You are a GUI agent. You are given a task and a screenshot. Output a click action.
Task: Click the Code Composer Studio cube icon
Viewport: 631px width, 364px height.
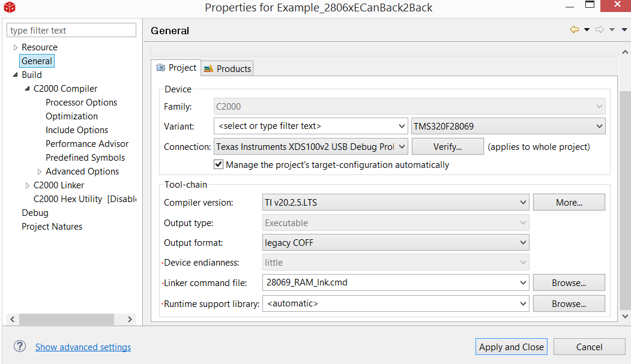[10, 7]
